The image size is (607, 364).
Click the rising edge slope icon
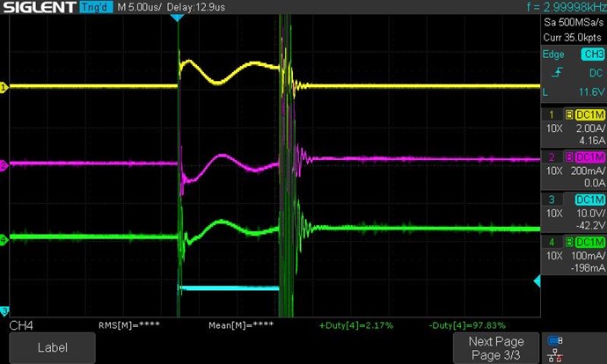(557, 72)
